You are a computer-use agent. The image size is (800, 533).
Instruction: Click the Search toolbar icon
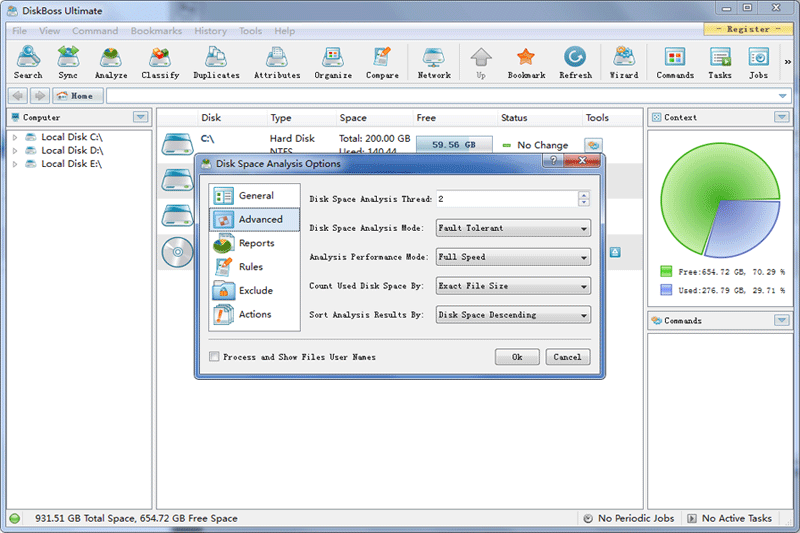28,62
